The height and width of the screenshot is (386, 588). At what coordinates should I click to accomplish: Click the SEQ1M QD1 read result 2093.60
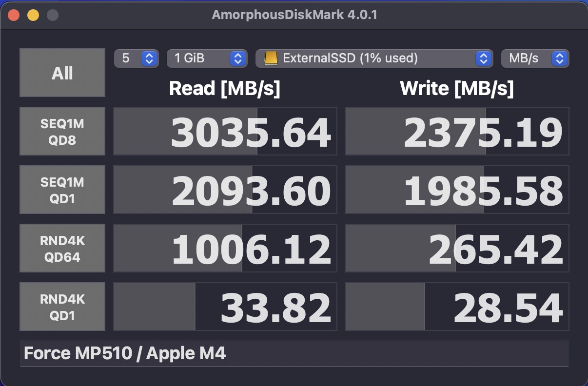[x=225, y=190]
